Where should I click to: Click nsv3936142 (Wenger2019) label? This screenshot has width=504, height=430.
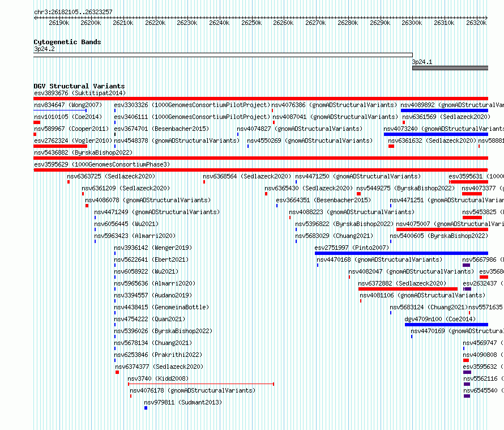tap(153, 248)
